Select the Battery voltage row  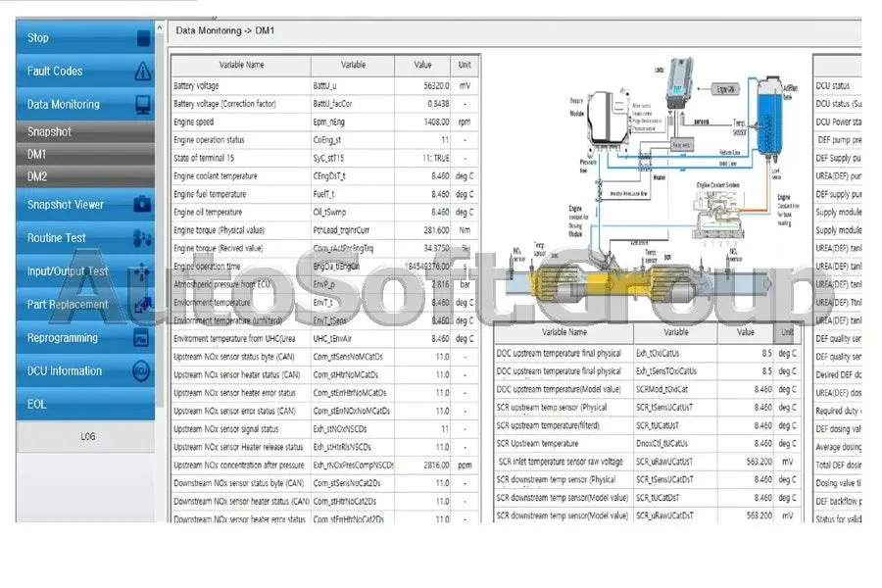pos(325,86)
